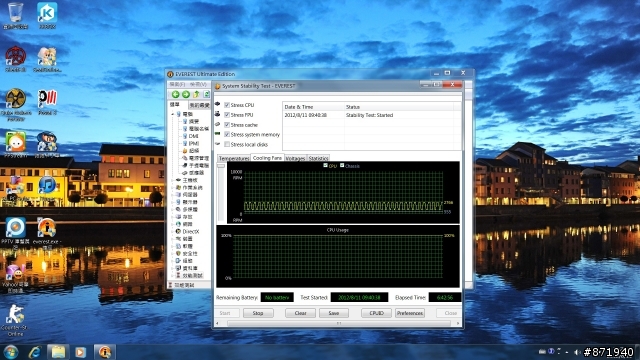Open Internet Explorer from the taskbar
The height and width of the screenshot is (360, 640).
pyautogui.click(x=35, y=352)
